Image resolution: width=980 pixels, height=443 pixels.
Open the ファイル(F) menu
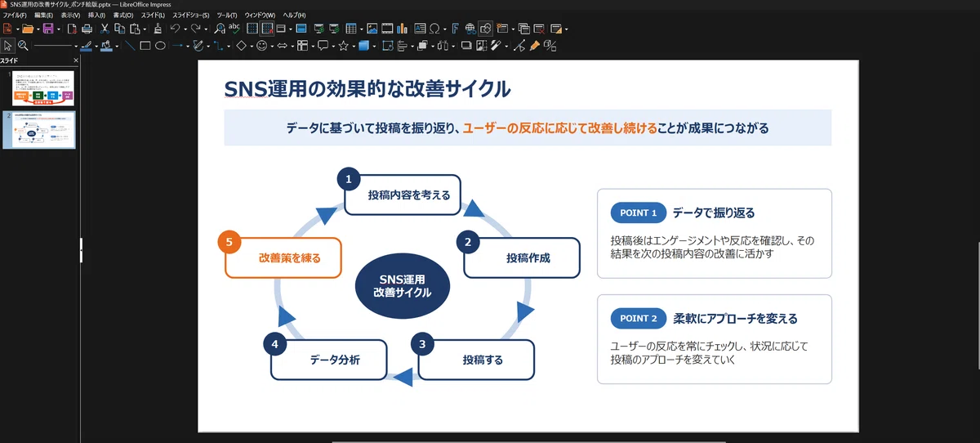(15, 16)
